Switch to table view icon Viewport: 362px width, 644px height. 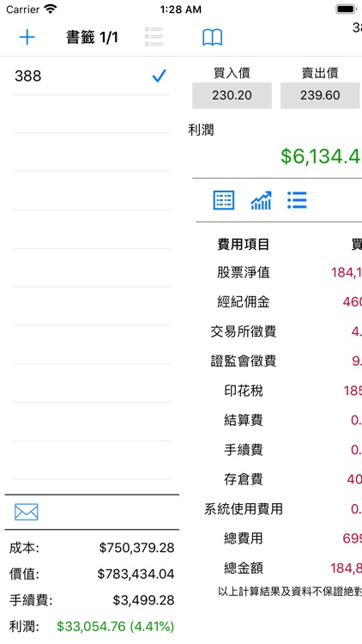tap(224, 200)
